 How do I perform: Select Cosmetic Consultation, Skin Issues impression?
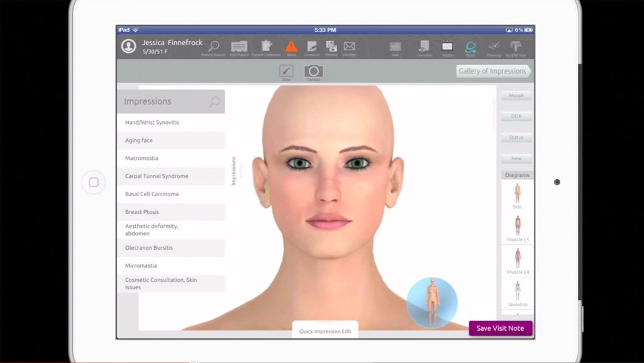(171, 283)
